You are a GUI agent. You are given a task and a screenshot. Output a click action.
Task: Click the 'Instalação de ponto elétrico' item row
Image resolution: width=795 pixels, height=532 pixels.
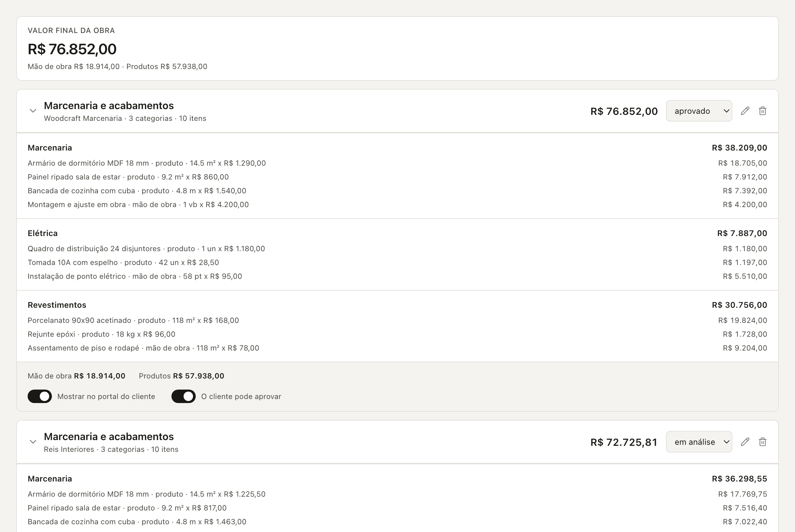(397, 276)
